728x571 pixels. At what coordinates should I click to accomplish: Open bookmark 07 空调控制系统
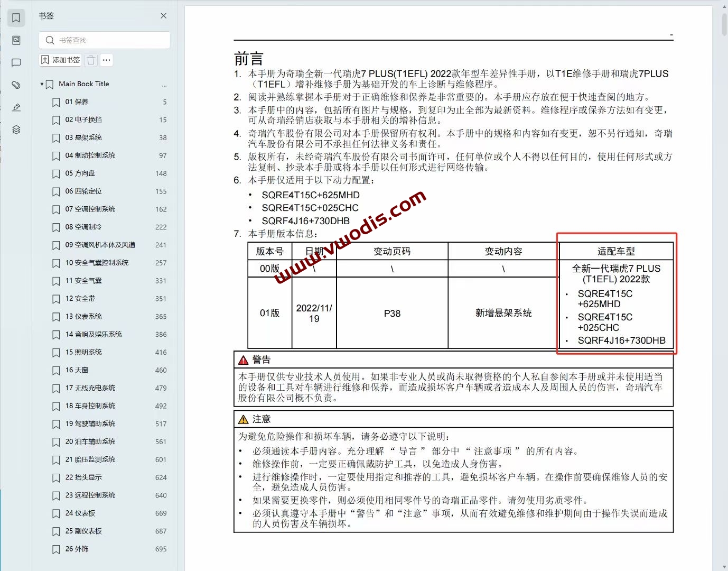click(90, 209)
